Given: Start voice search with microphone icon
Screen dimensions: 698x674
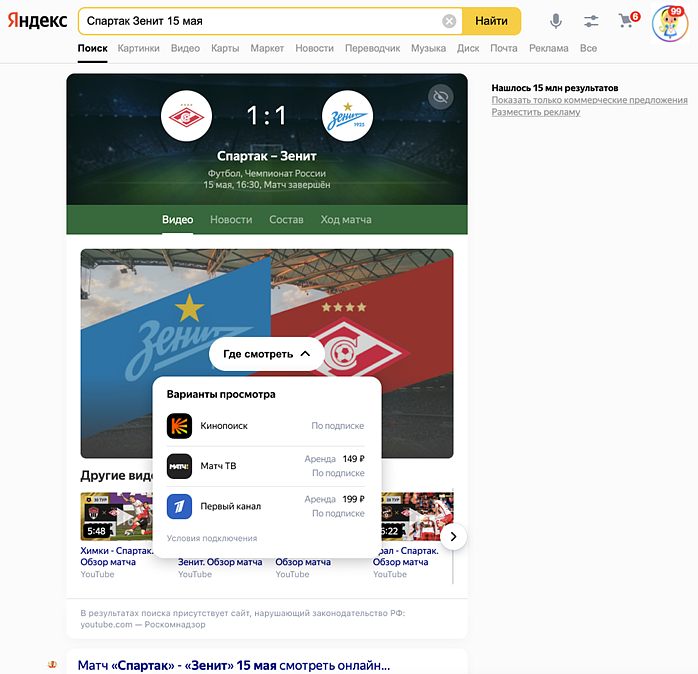Looking at the screenshot, I should (556, 21).
